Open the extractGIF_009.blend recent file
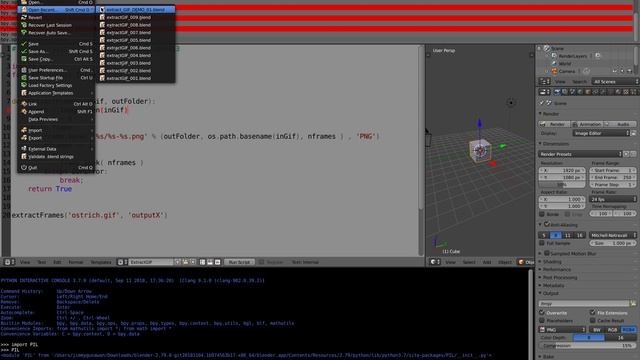Image resolution: width=640 pixels, height=360 pixels. pos(136,17)
